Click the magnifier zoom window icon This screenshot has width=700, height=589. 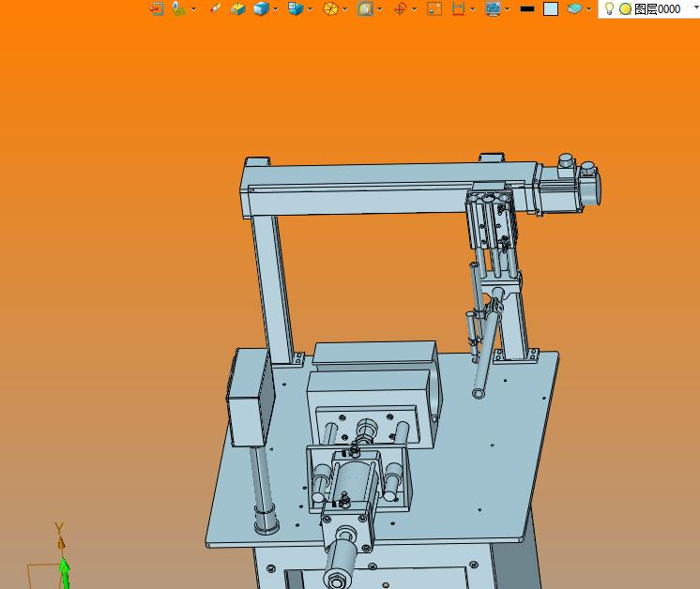(x=365, y=9)
